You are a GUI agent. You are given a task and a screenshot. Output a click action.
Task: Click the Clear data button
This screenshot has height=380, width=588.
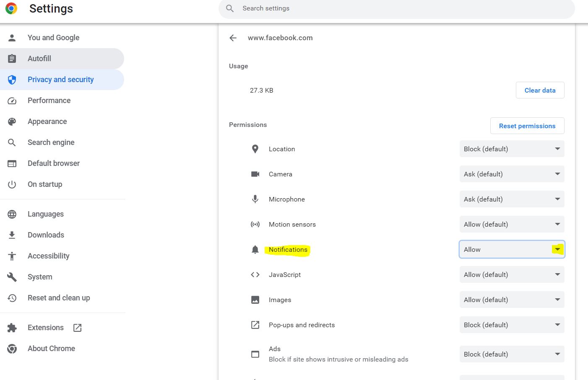point(540,90)
